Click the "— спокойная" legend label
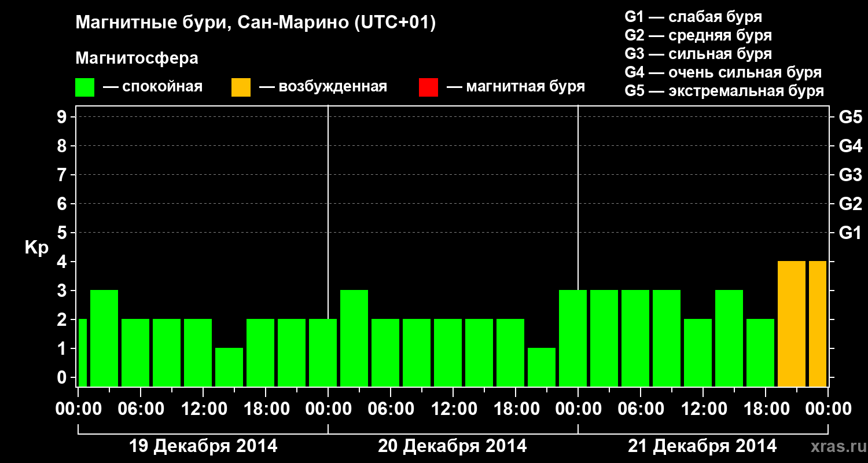Viewport: 868px width, 463px height. click(153, 87)
